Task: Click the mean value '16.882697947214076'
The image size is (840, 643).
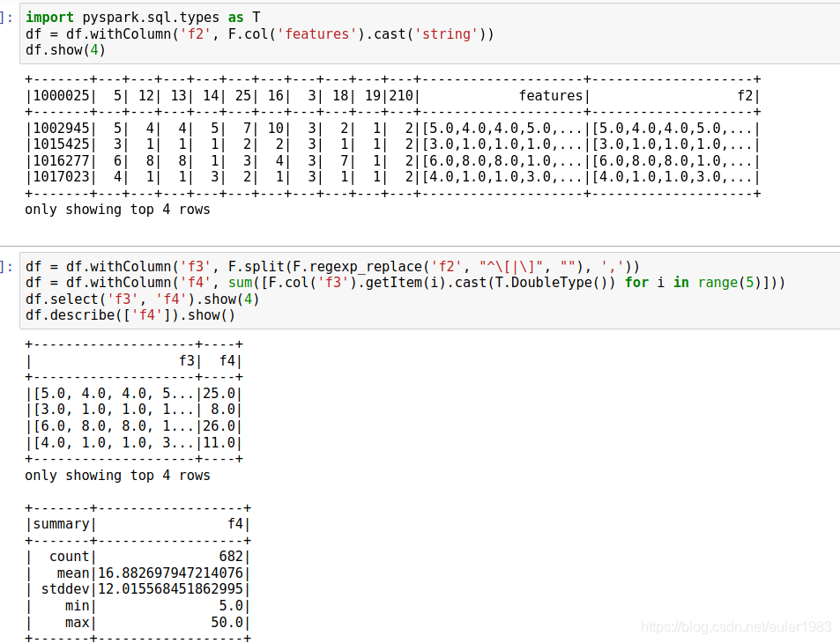Action: pos(170,573)
